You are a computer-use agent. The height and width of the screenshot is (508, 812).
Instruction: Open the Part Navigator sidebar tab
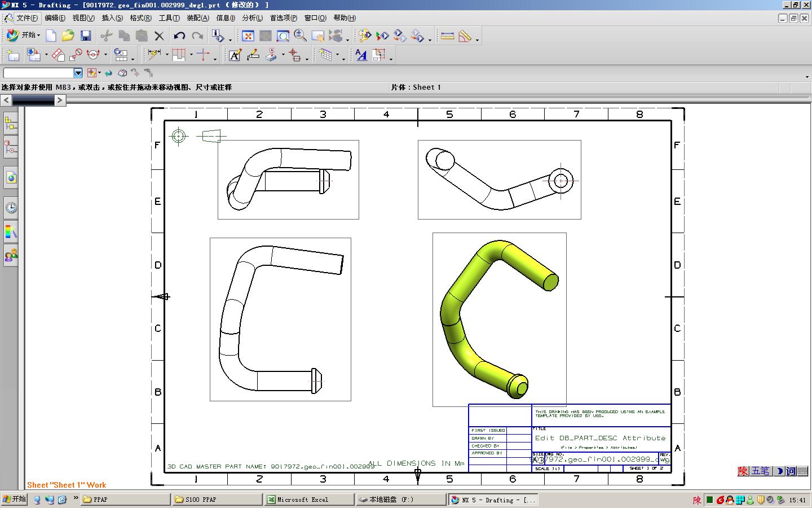pos(11,148)
